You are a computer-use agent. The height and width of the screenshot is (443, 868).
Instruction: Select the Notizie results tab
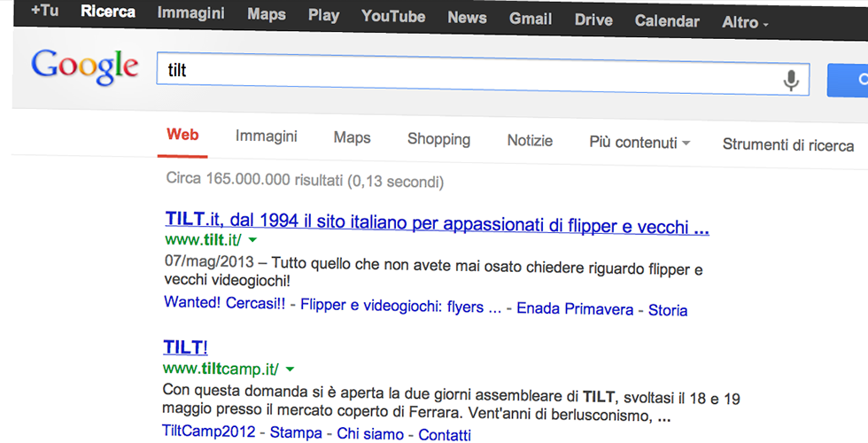[530, 141]
